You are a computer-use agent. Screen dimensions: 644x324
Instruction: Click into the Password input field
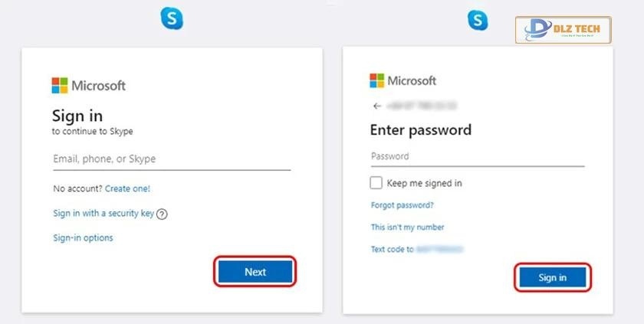(477, 156)
